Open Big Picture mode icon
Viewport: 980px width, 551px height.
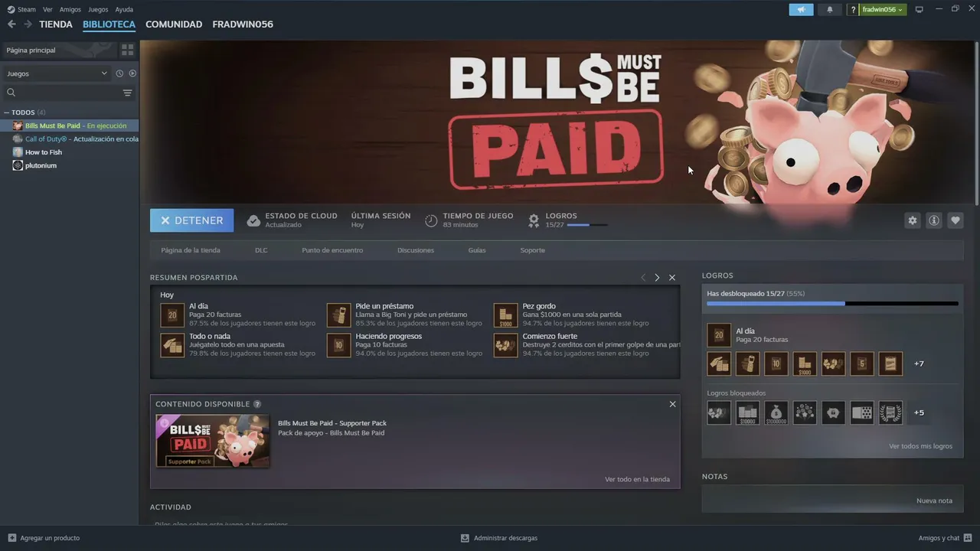coord(920,9)
